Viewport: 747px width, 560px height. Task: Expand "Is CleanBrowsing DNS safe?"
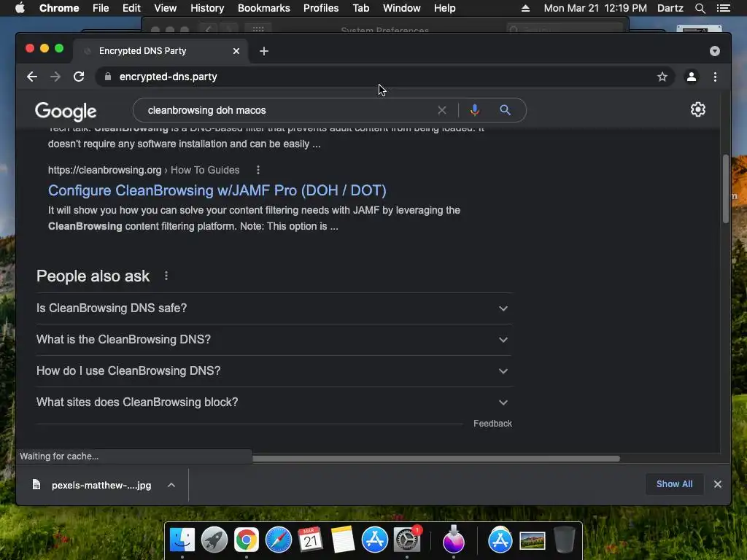pos(274,308)
